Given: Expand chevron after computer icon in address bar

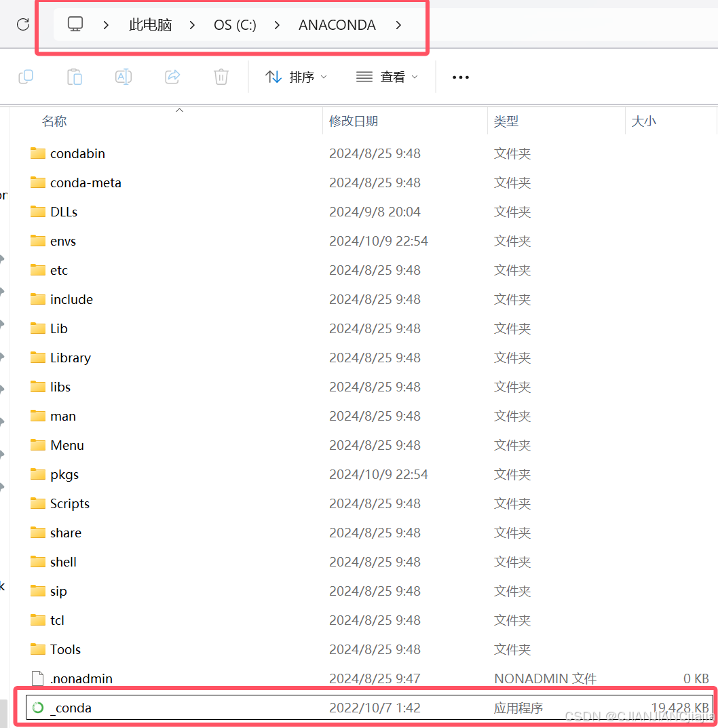Looking at the screenshot, I should pyautogui.click(x=107, y=24).
